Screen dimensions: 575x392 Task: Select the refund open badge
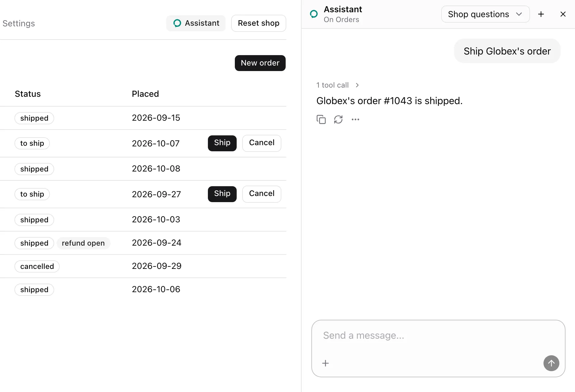(83, 243)
